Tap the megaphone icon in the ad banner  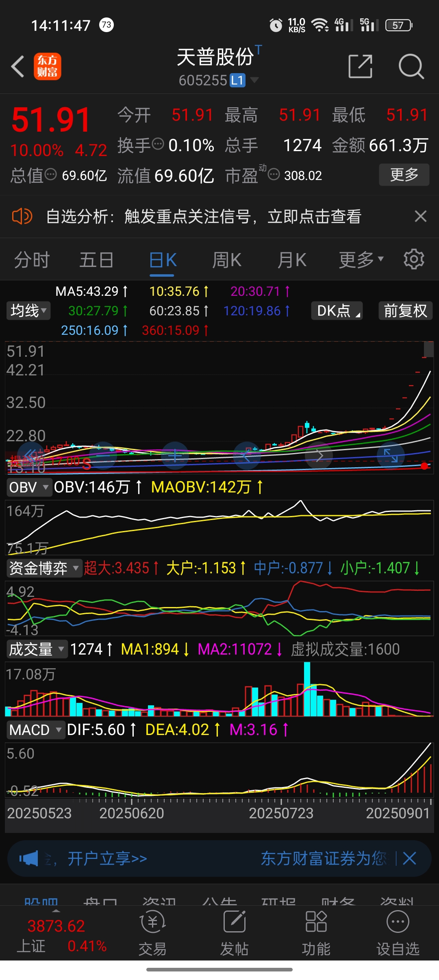click(28, 859)
